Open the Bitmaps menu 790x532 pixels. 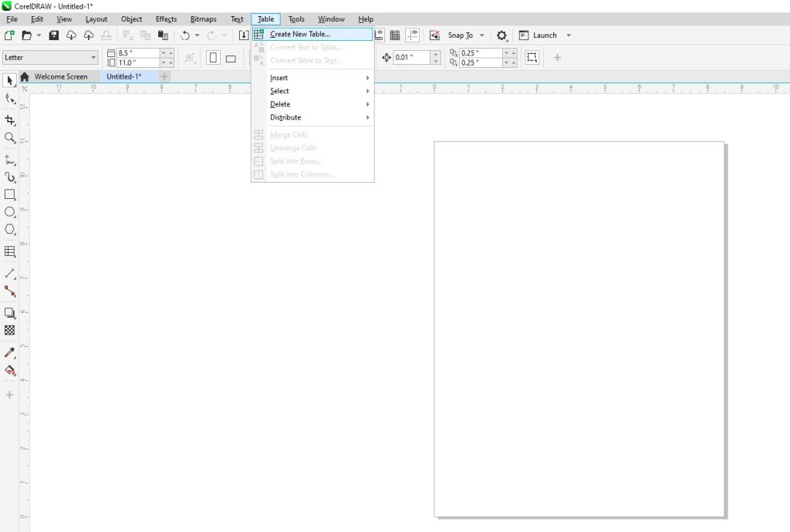point(203,19)
